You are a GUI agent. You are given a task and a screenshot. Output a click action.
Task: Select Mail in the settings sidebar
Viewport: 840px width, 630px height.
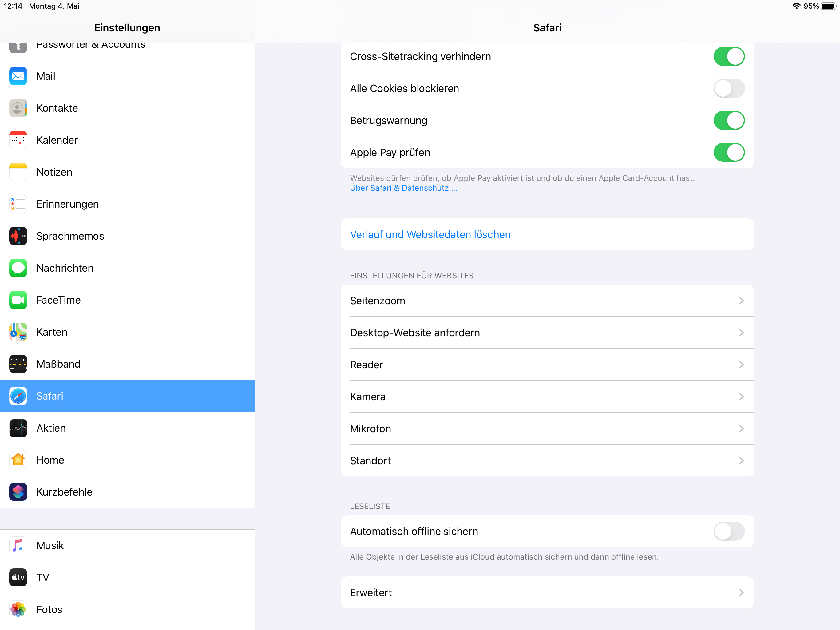point(127,76)
